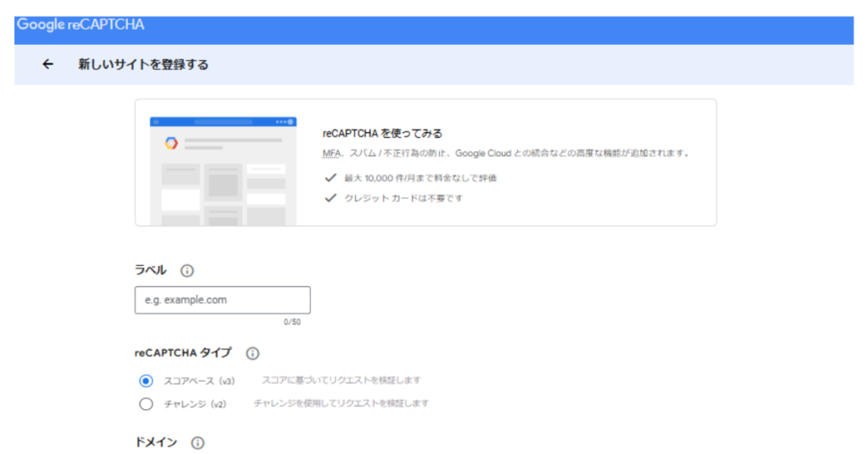Viewport: 868px width, 454px height.
Task: Click the ラベル text input field
Action: (x=222, y=300)
